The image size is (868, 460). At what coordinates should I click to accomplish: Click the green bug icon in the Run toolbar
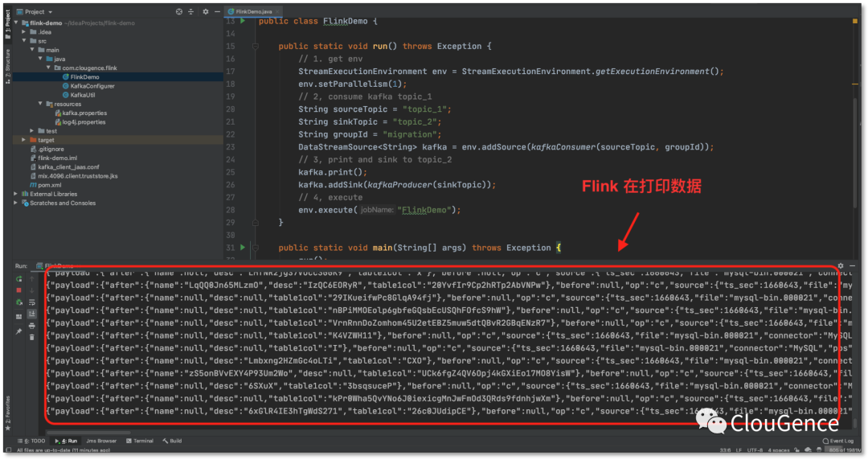click(18, 302)
